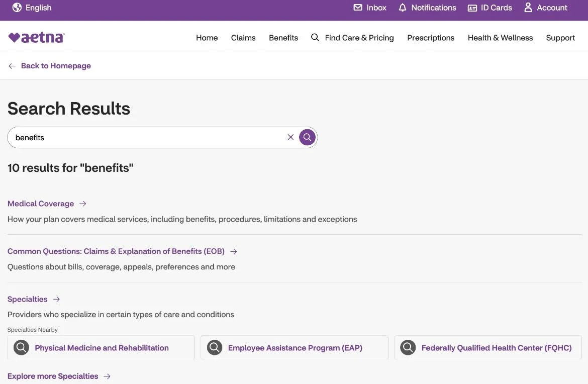
Task: Open the Account link
Action: click(552, 8)
